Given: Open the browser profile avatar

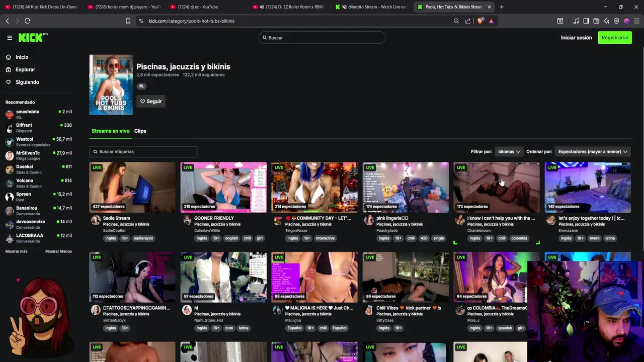Looking at the screenshot, I should [x=626, y=21].
